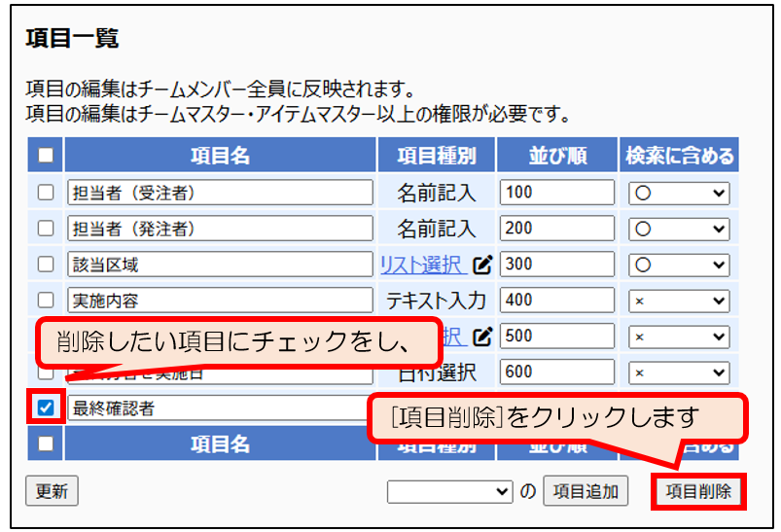This screenshot has width=781, height=532.
Task: Open the 検索に含める dropdown for 担当者（受注者）
Action: click(x=678, y=193)
